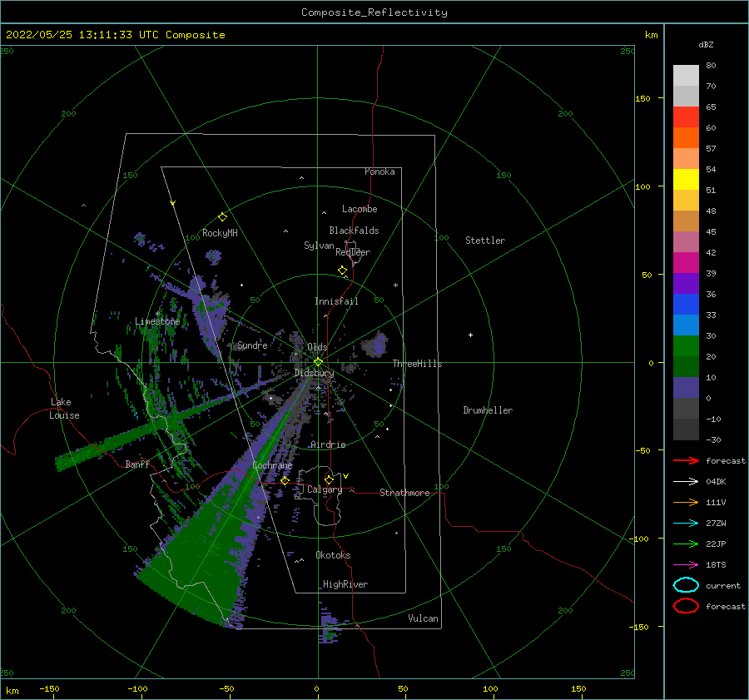
Task: Click the Innisfail label
Action: click(336, 301)
